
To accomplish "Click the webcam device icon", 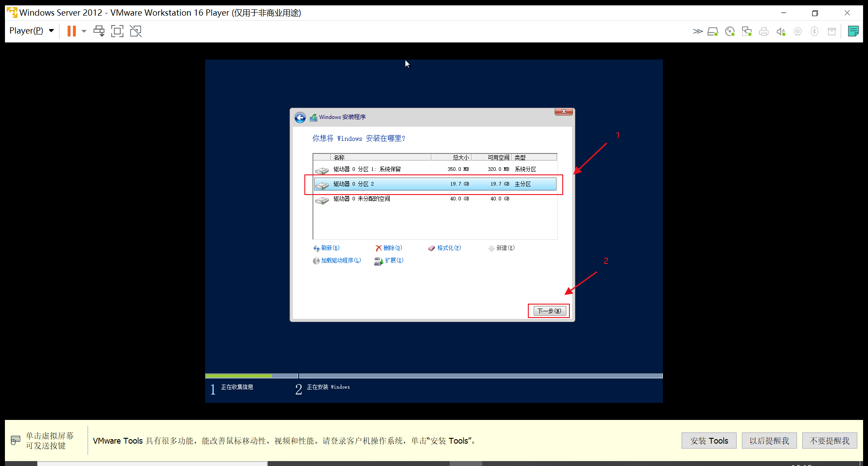I will (x=797, y=31).
